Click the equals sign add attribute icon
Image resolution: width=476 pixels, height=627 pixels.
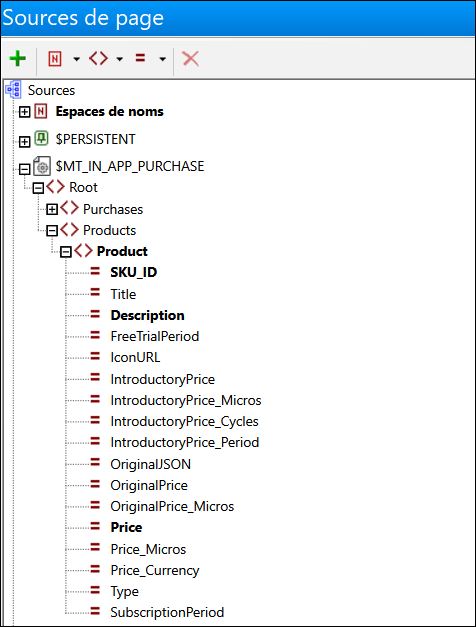(x=140, y=58)
